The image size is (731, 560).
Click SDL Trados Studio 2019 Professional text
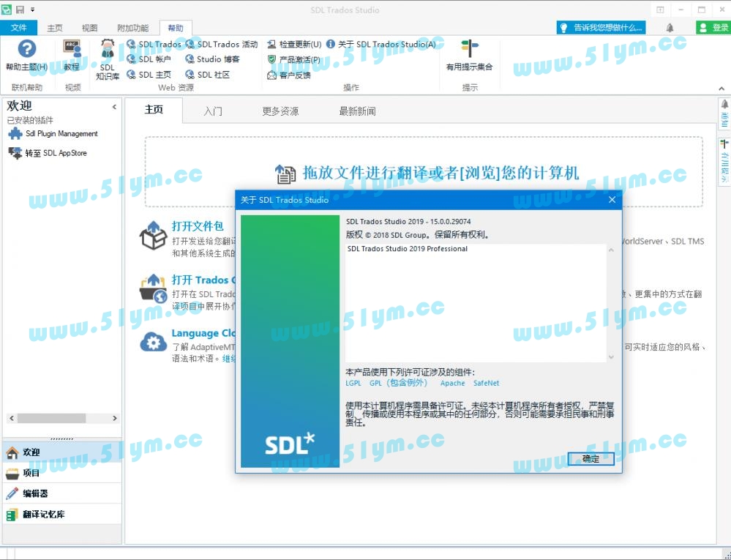[x=407, y=249]
